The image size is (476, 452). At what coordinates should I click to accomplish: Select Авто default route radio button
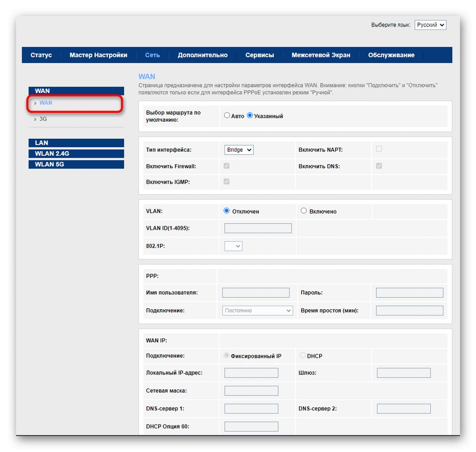227,115
